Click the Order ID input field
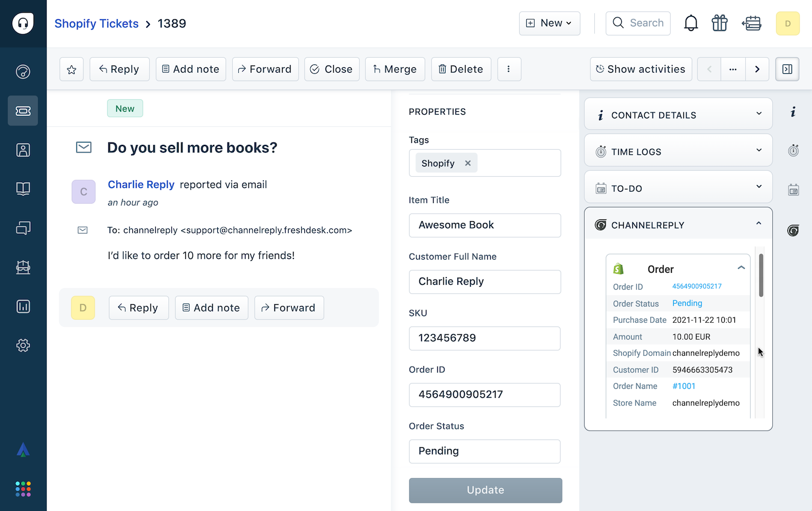 tap(485, 395)
